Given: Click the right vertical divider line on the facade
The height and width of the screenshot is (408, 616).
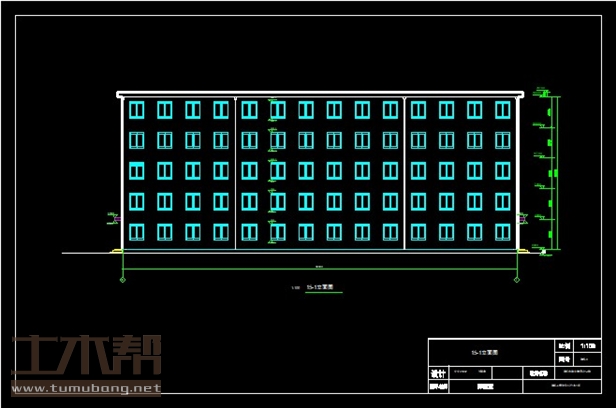Looking at the screenshot, I should coord(404,170).
